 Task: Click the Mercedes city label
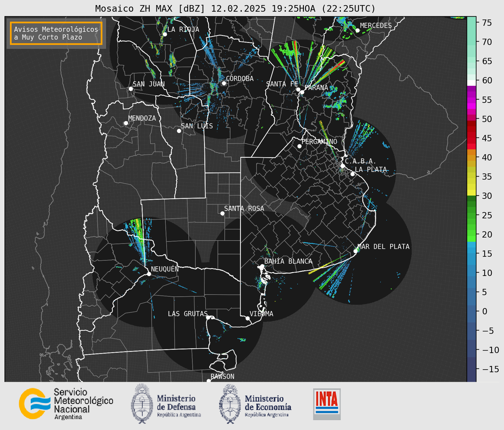pos(376,26)
